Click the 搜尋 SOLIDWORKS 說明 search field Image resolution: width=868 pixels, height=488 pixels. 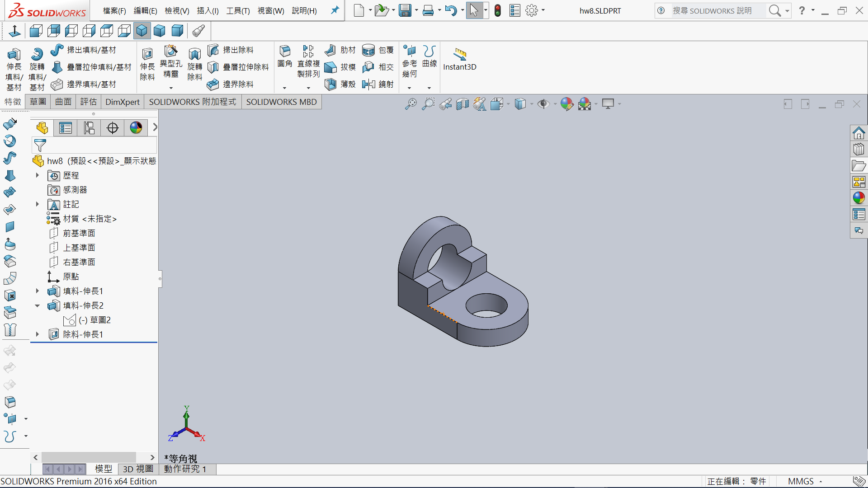tap(712, 10)
